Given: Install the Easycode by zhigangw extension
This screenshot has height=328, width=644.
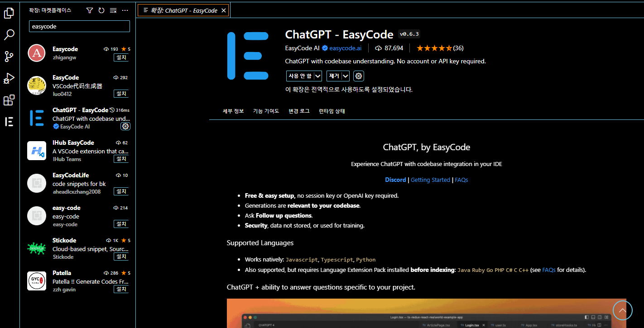Looking at the screenshot, I should [121, 57].
